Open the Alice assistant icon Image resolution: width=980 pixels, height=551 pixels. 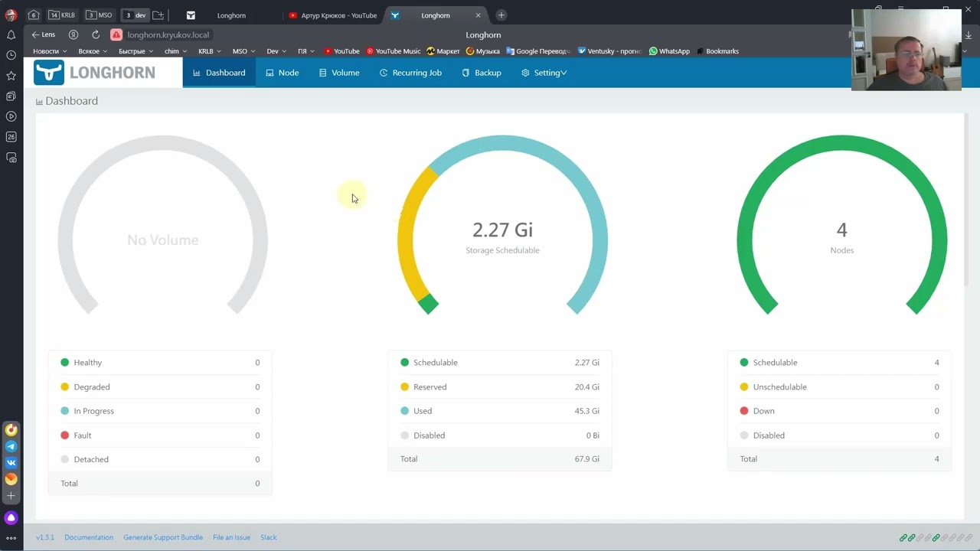(x=11, y=518)
